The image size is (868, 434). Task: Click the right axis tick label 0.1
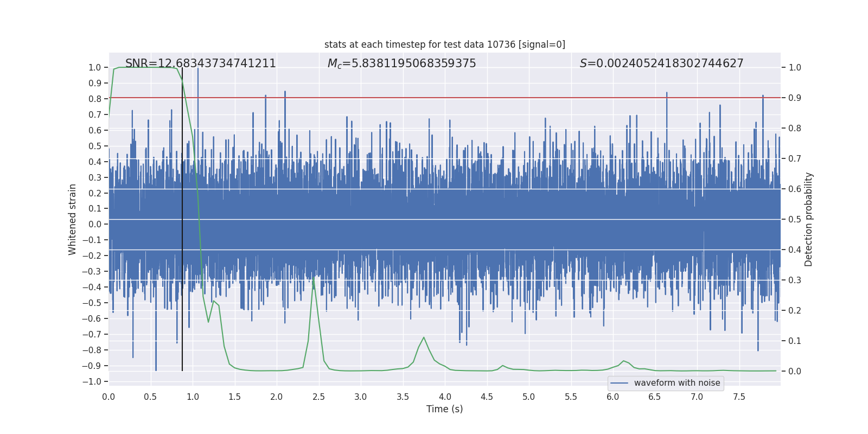[x=795, y=341]
